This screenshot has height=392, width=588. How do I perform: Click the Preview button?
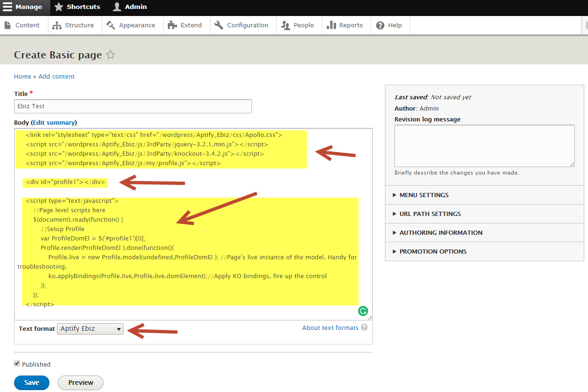point(80,383)
